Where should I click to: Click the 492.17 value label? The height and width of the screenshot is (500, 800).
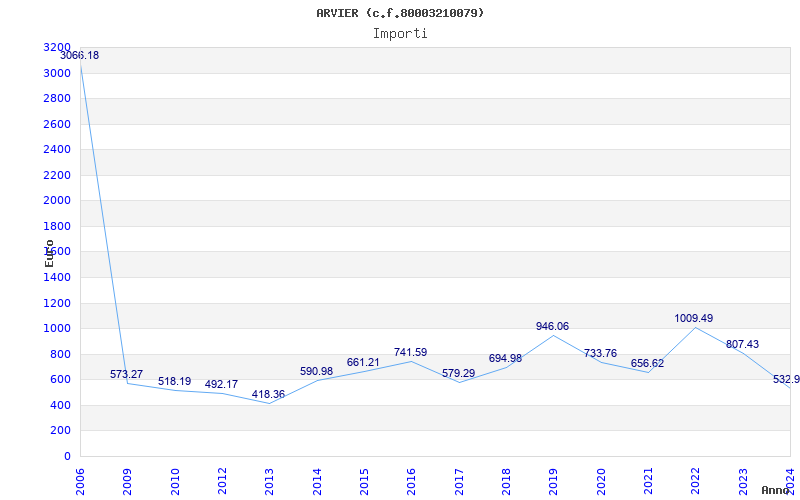tap(221, 385)
